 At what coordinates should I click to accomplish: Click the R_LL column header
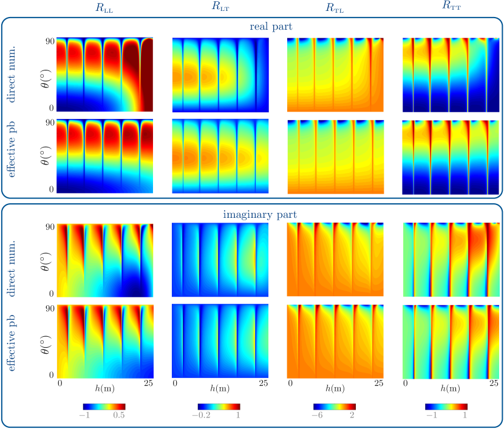pyautogui.click(x=104, y=8)
